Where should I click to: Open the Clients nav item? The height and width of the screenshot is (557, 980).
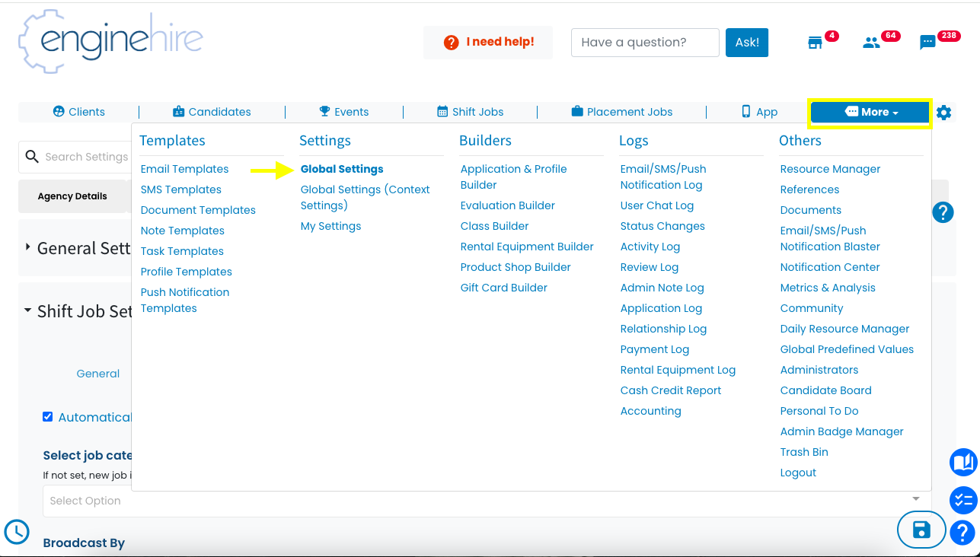click(x=79, y=112)
